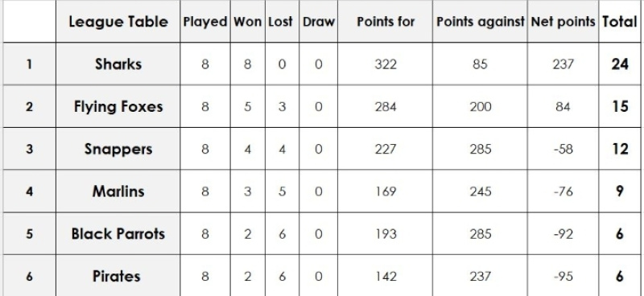Click Snappers net points value -58

pos(563,149)
